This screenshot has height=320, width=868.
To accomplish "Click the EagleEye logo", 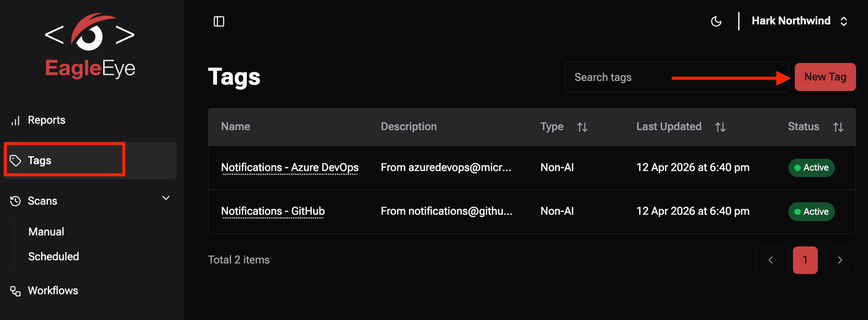I will click(90, 46).
